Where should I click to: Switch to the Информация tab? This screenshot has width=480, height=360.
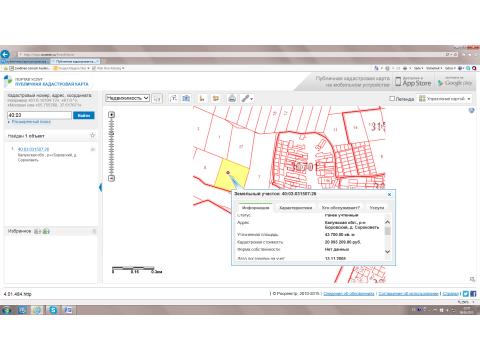pos(255,208)
